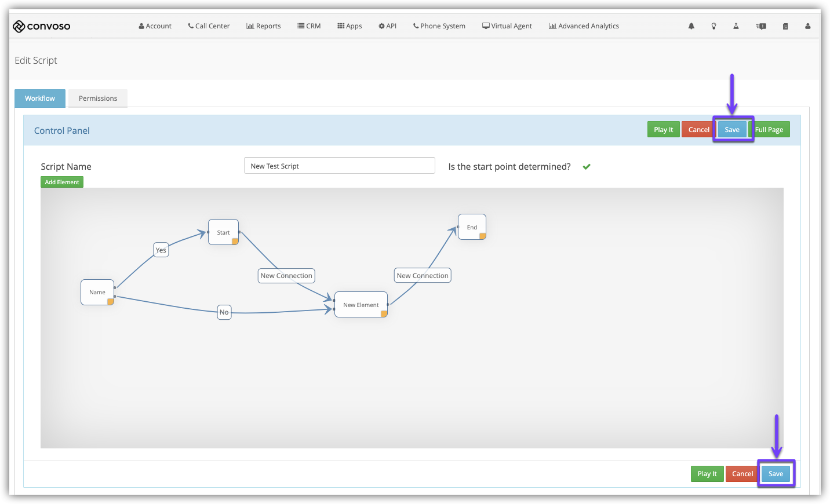The width and height of the screenshot is (830, 504).
Task: Click the lightbulb icon in header
Action: (x=713, y=26)
